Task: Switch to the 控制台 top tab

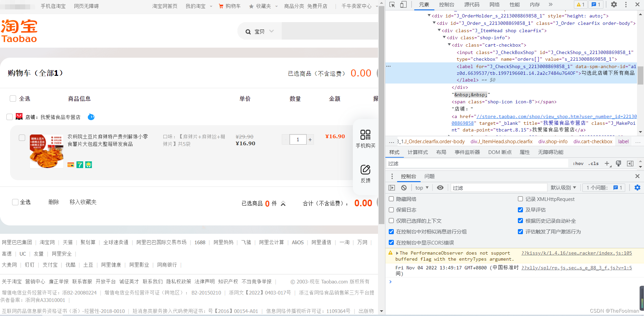Action: click(x=446, y=5)
